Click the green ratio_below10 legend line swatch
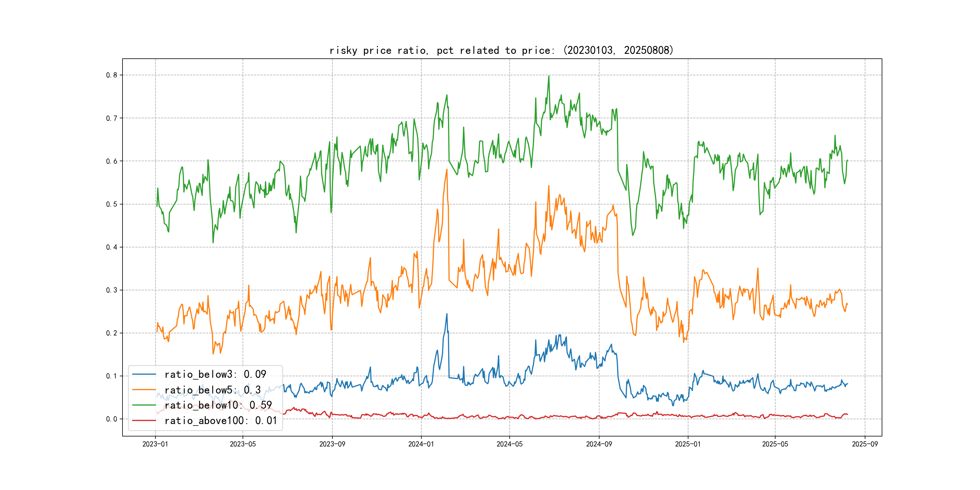This screenshot has width=980, height=490. coord(144,405)
